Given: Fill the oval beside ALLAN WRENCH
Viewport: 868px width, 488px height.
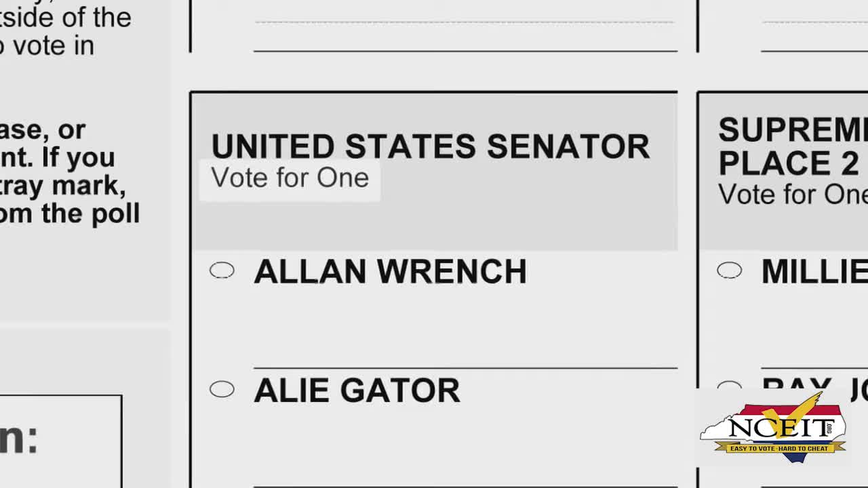Looking at the screenshot, I should (222, 270).
